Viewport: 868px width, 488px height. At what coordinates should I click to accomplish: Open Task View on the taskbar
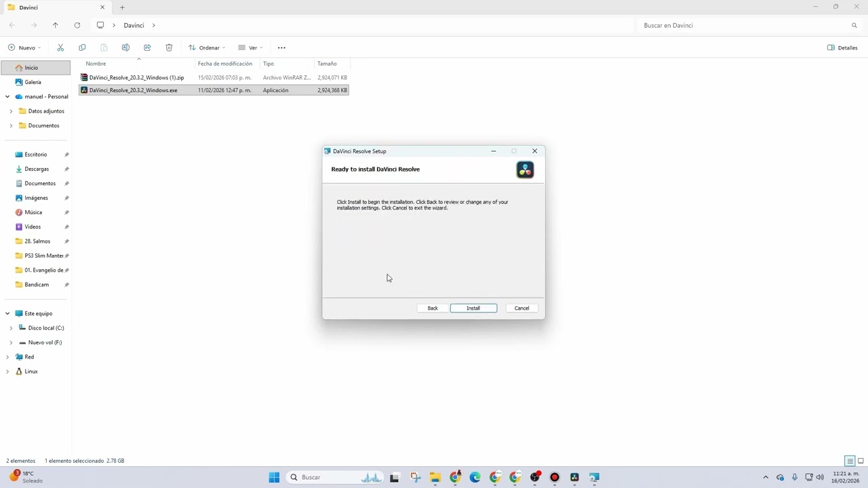[x=394, y=477]
